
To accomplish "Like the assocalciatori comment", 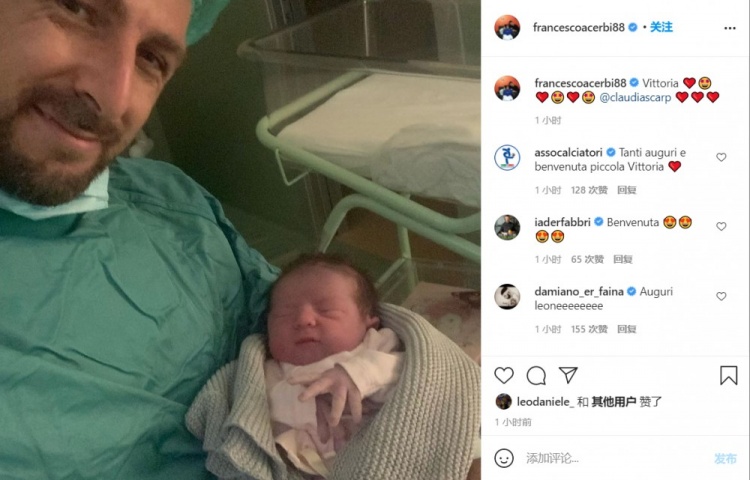I will [721, 157].
